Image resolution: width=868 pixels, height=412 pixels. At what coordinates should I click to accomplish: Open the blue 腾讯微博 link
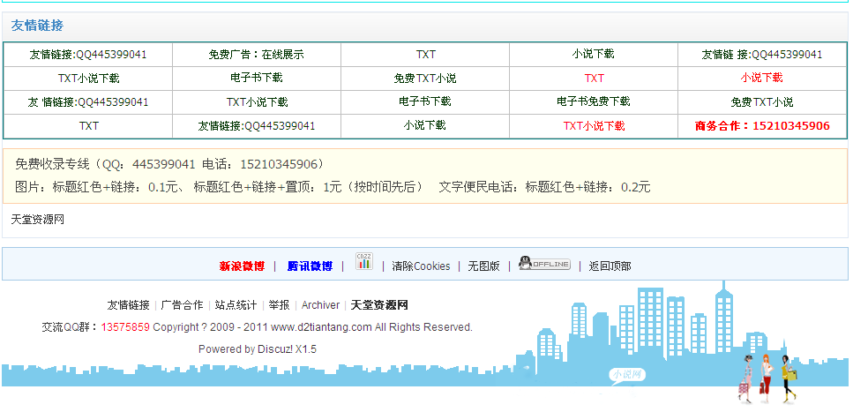pyautogui.click(x=310, y=266)
